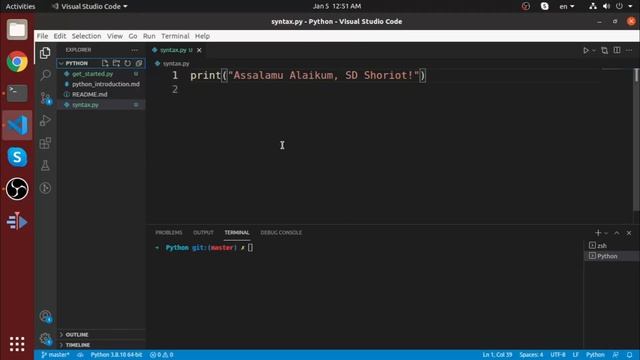
Task: Open the View menu
Action: [115, 36]
